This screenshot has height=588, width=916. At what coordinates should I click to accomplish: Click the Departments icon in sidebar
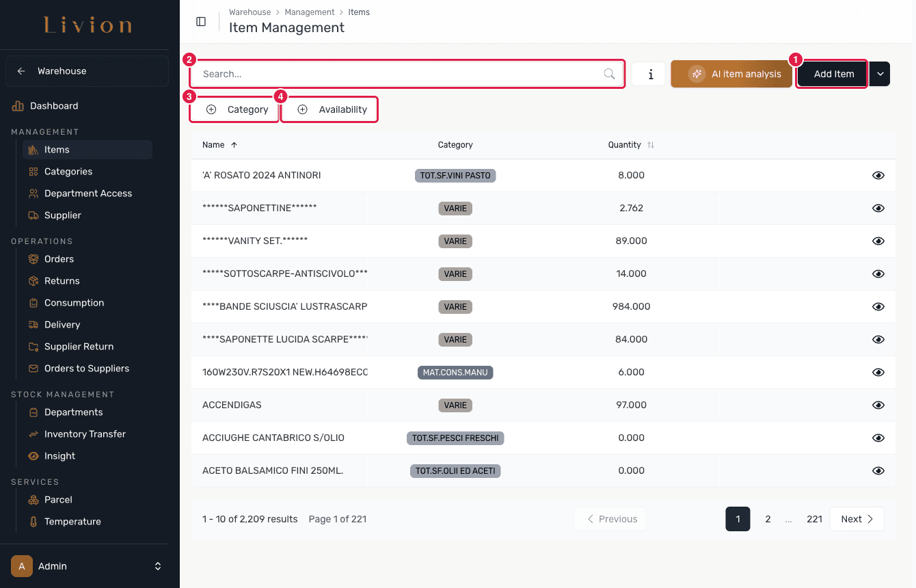coord(33,412)
